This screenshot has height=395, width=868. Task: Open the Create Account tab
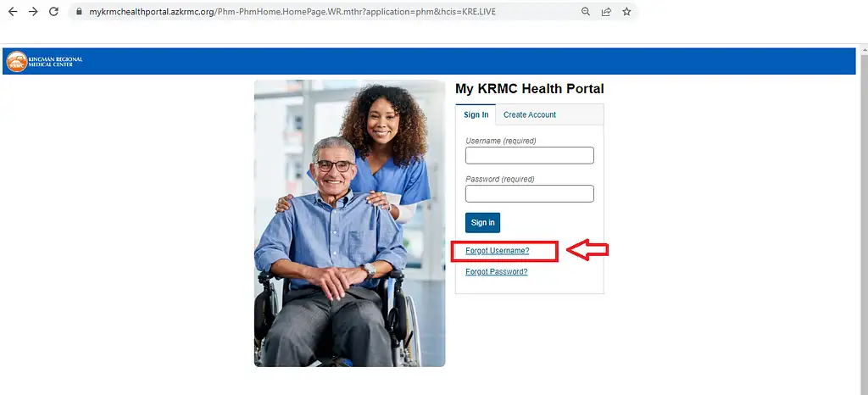pos(530,115)
